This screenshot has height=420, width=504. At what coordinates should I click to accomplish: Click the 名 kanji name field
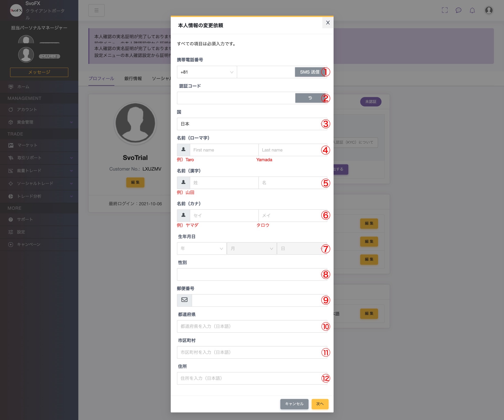(x=293, y=183)
